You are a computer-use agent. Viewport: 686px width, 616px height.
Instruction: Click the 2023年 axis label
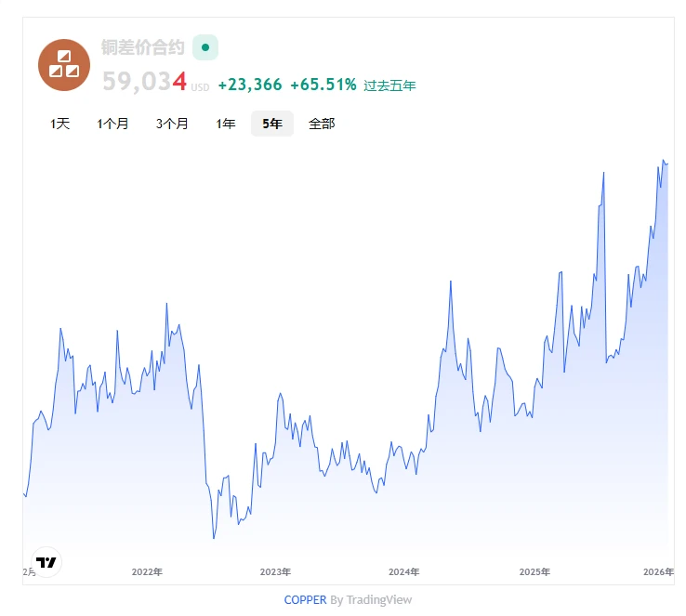coord(275,571)
